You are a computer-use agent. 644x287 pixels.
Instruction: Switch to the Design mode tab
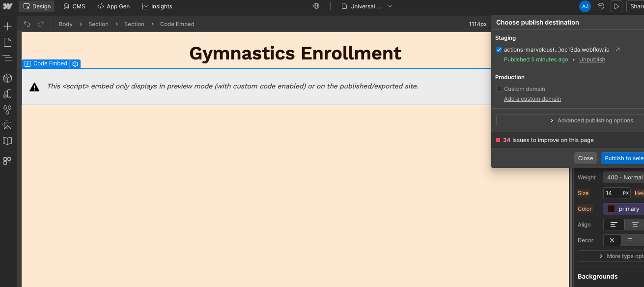(37, 6)
